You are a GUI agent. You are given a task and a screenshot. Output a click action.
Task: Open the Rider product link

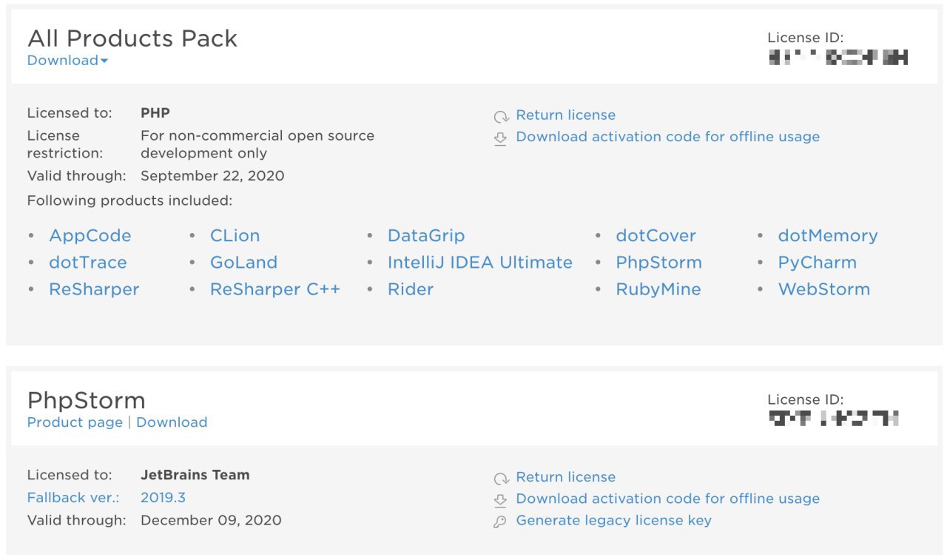[411, 289]
